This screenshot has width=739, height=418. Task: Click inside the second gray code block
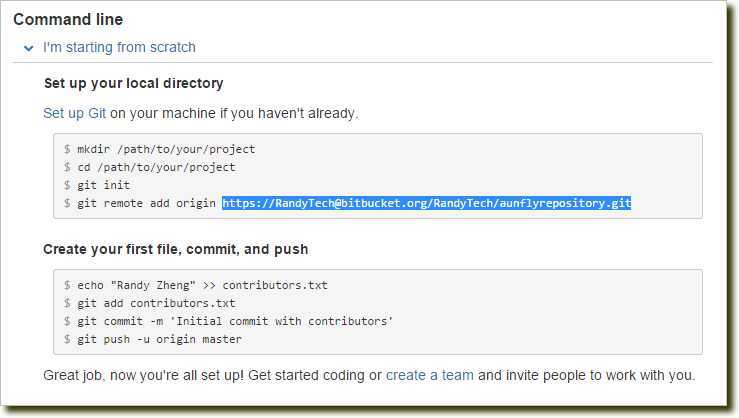[378, 312]
